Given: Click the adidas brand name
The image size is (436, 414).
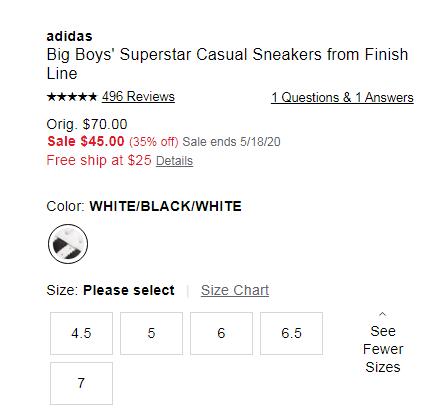Looking at the screenshot, I should [x=69, y=36].
